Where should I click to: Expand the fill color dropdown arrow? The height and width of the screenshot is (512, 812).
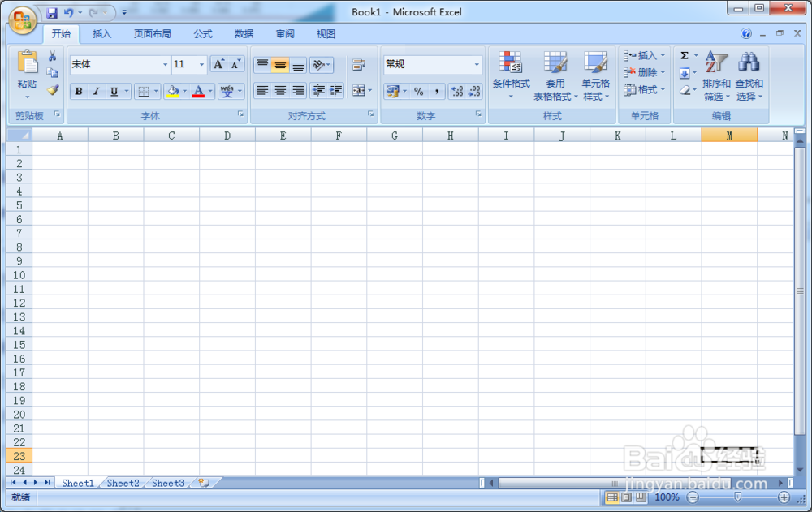[x=184, y=91]
